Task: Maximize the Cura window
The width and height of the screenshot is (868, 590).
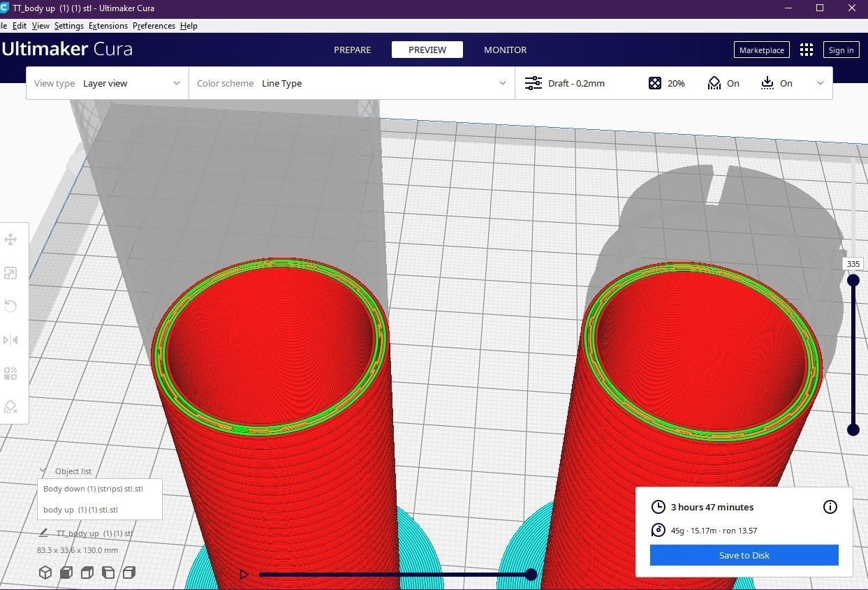Action: tap(820, 8)
